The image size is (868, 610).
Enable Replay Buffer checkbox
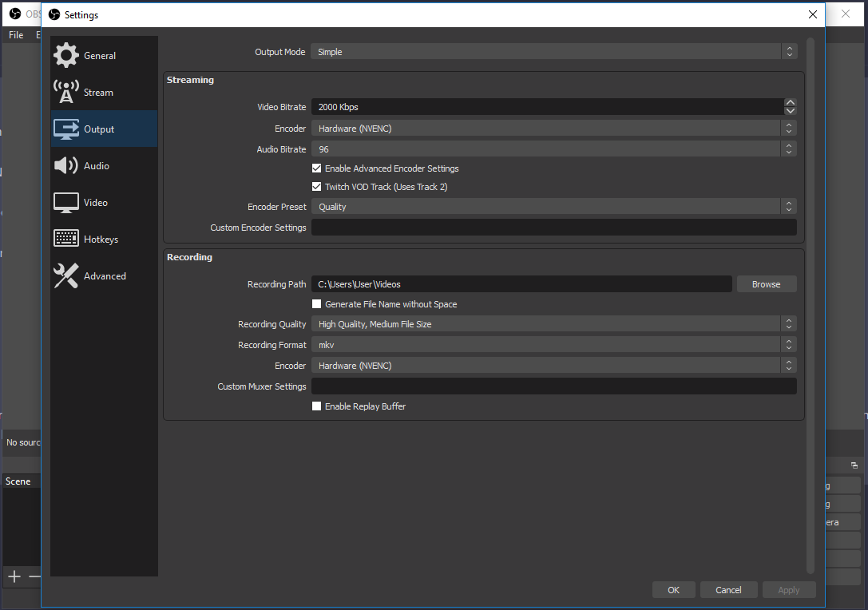[317, 406]
